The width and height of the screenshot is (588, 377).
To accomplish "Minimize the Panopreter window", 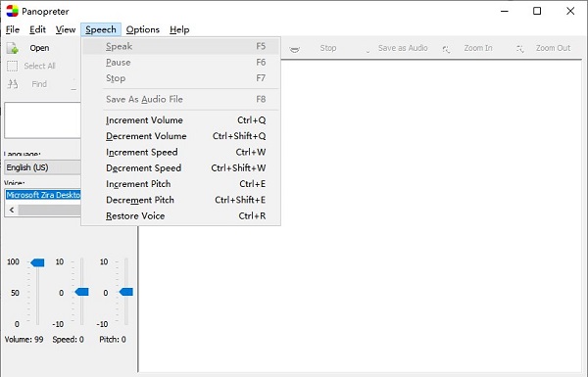I will click(505, 11).
